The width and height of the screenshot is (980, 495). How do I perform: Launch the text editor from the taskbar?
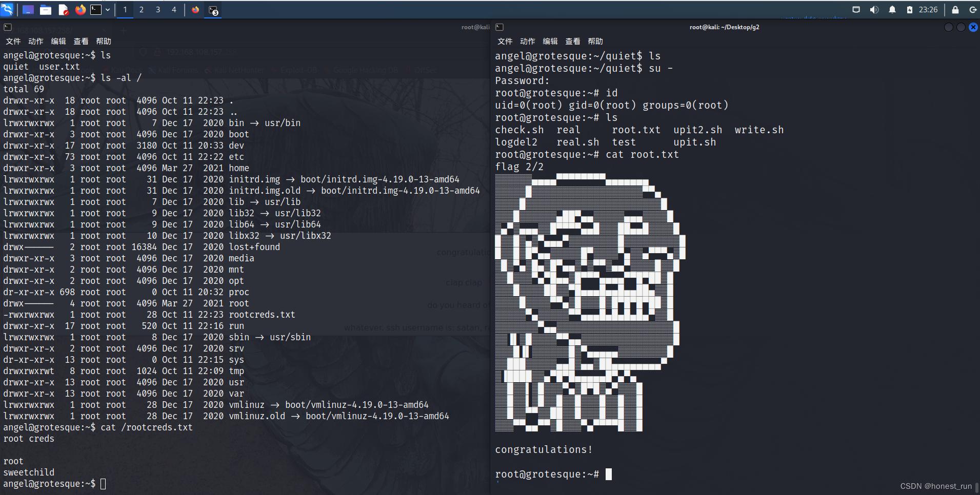coord(64,9)
